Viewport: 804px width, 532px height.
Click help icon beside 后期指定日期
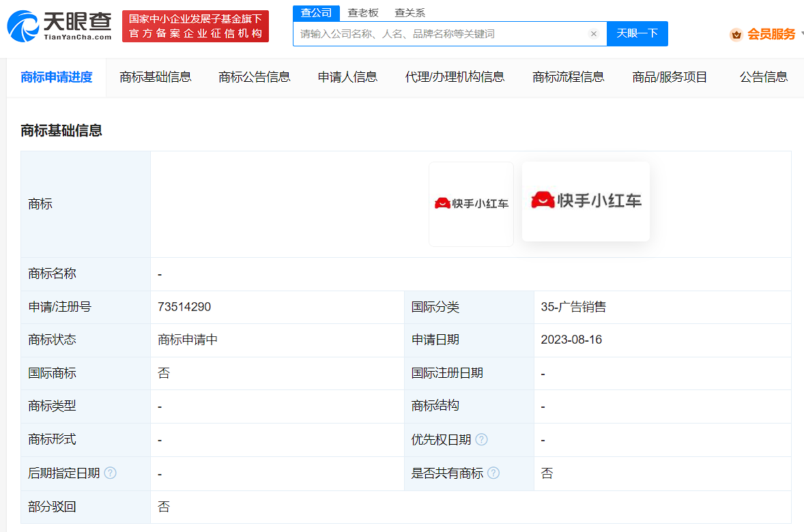pyautogui.click(x=110, y=473)
